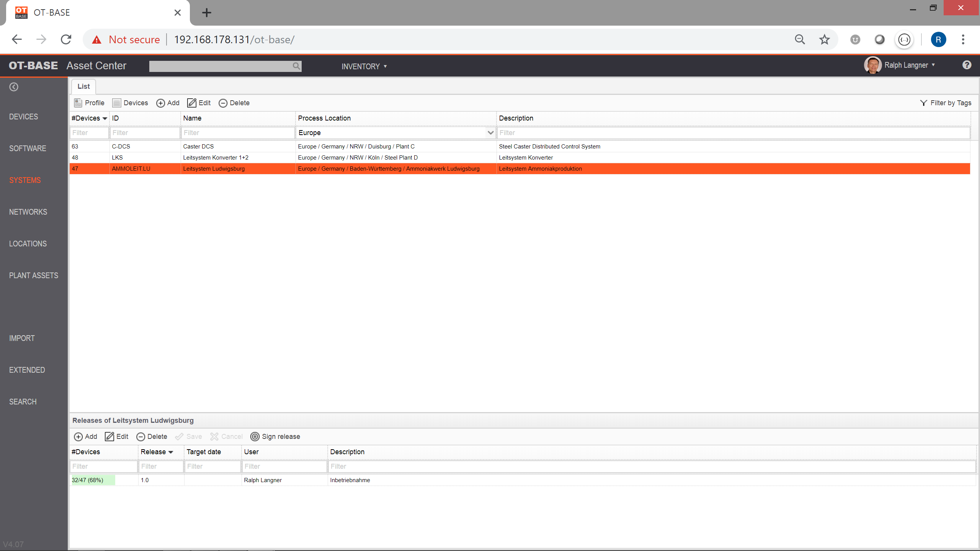Open LOCATIONS in the sidebar
Screen dimensions: 980x551
pyautogui.click(x=28, y=244)
